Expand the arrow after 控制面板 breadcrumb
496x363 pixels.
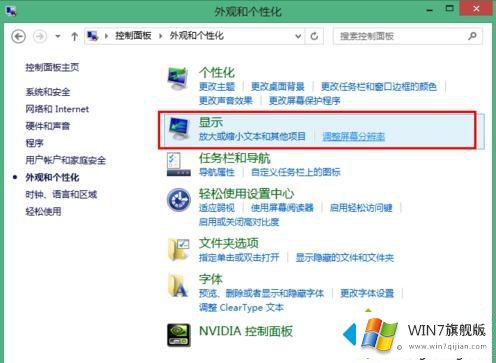[161, 36]
